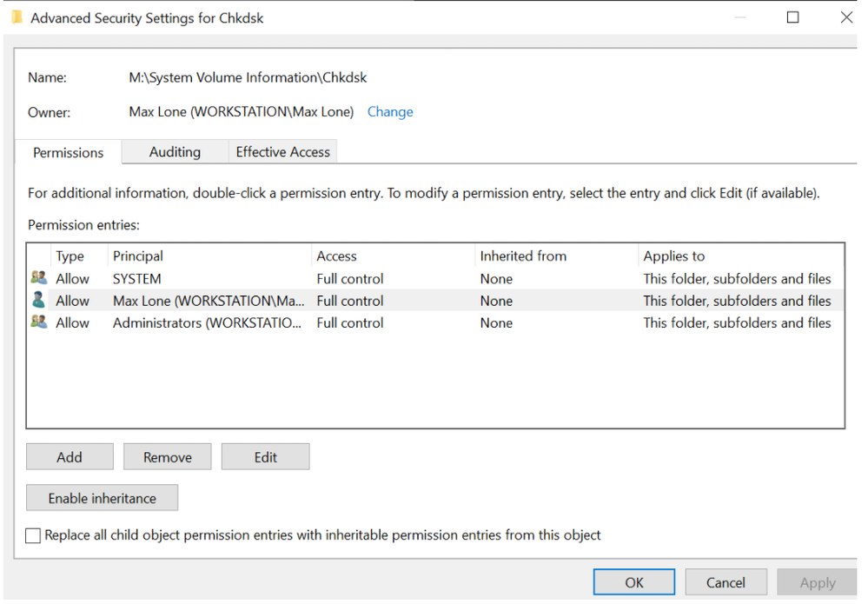Sort by the Inherited from column
Screen dimensions: 868x604
pos(523,256)
